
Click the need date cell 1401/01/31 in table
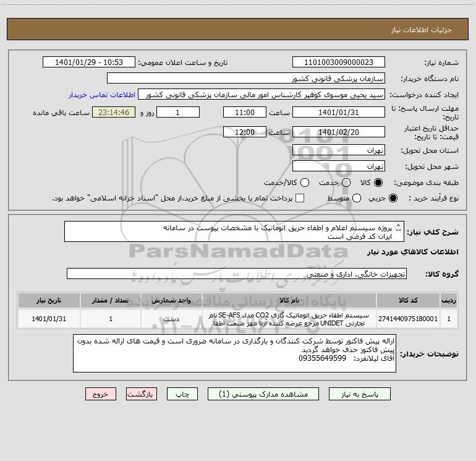coord(49,319)
